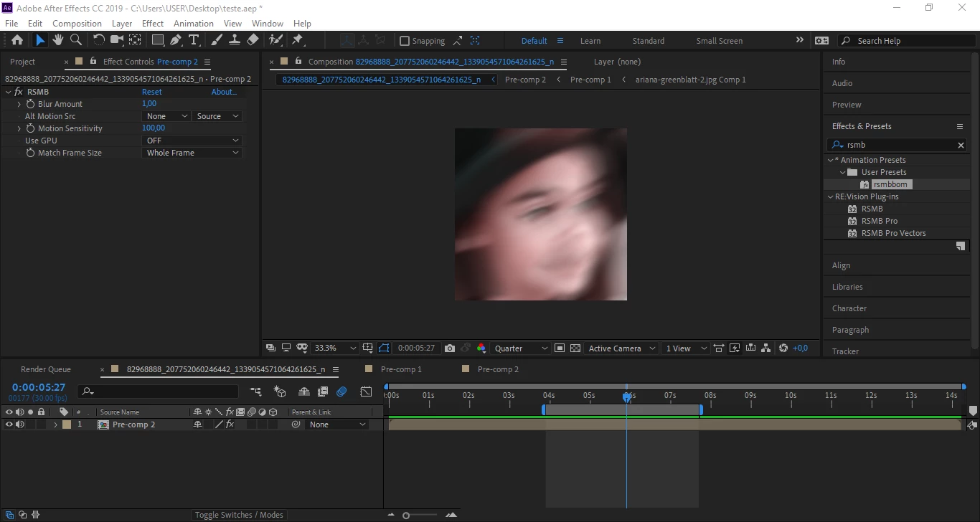Open Composition Flowchart icon in viewer

pyautogui.click(x=766, y=348)
